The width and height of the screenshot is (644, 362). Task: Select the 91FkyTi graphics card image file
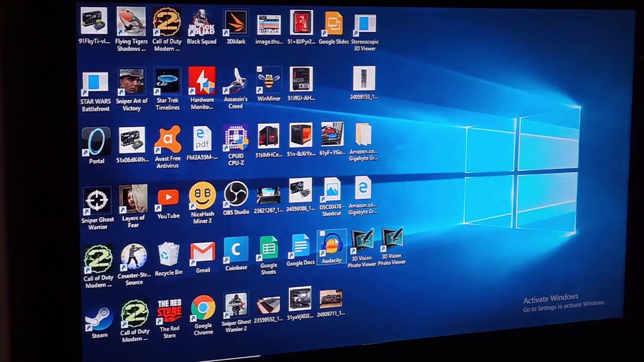click(x=94, y=26)
